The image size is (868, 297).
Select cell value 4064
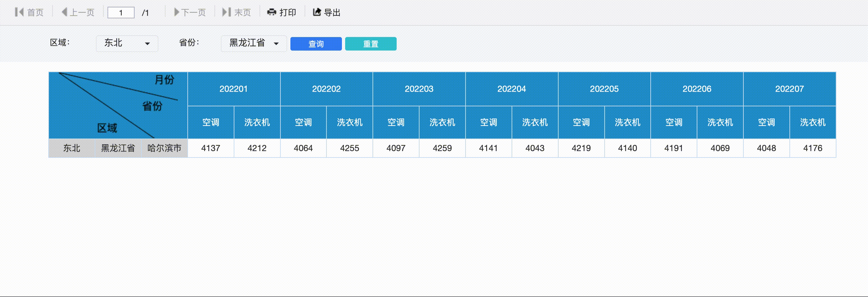click(x=303, y=148)
